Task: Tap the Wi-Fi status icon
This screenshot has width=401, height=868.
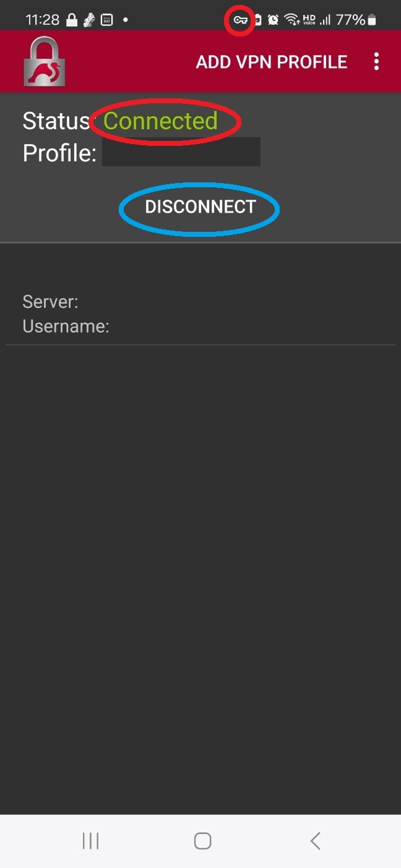Action: click(x=292, y=20)
